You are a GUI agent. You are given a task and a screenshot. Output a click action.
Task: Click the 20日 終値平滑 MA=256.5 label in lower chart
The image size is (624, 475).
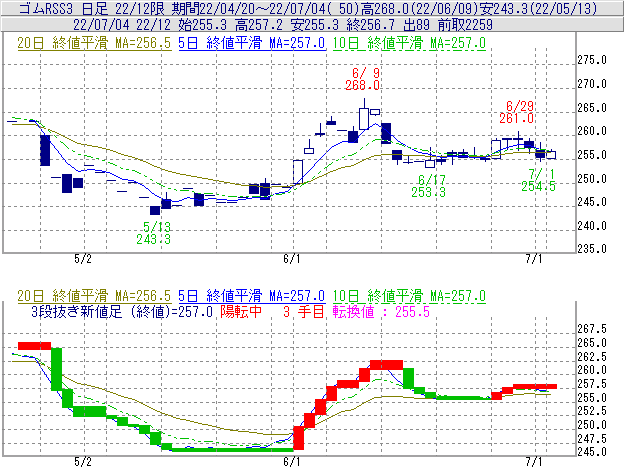(94, 296)
